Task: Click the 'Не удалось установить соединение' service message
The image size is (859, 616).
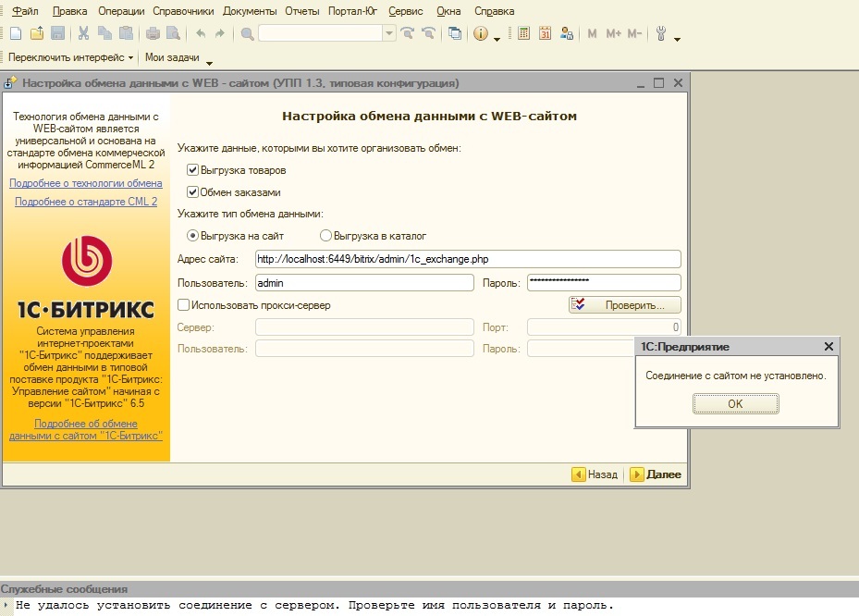Action: tap(314, 605)
